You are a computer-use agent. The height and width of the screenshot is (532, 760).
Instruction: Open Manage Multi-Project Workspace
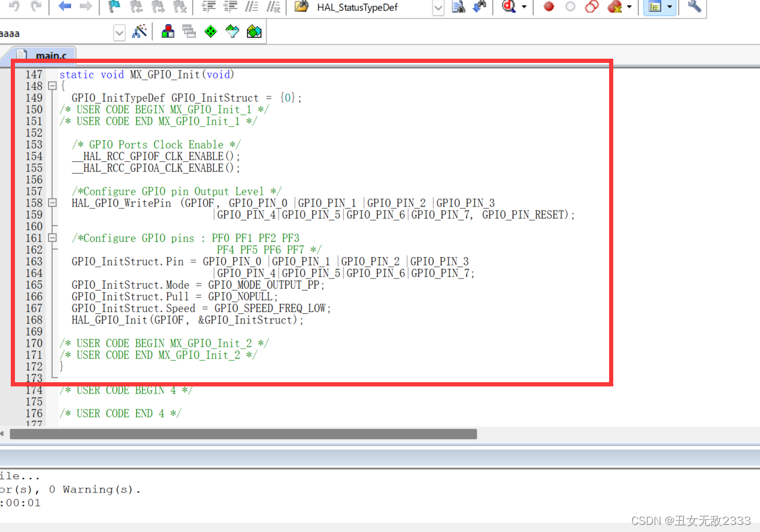point(189,32)
